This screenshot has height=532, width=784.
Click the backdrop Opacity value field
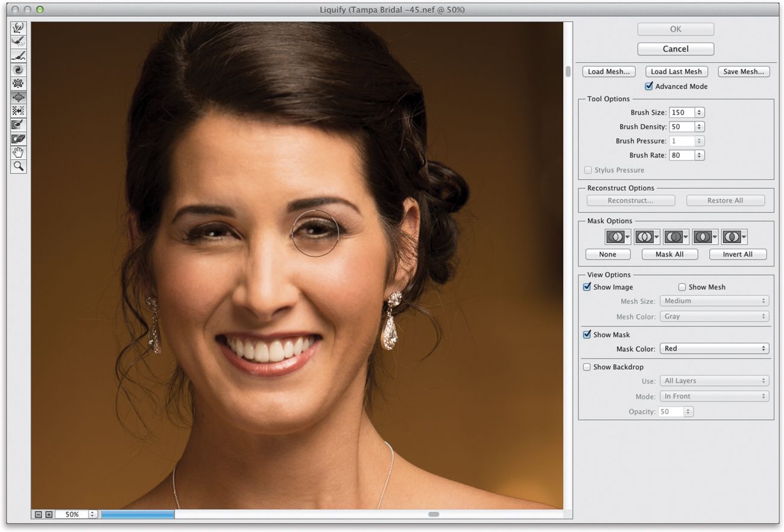tap(671, 411)
